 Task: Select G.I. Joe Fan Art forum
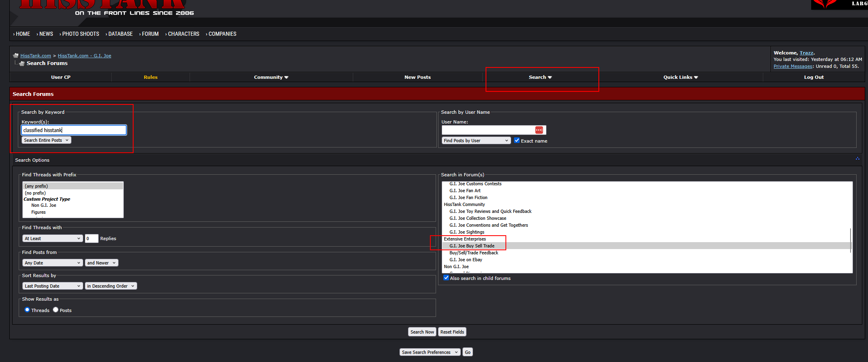[x=465, y=191]
